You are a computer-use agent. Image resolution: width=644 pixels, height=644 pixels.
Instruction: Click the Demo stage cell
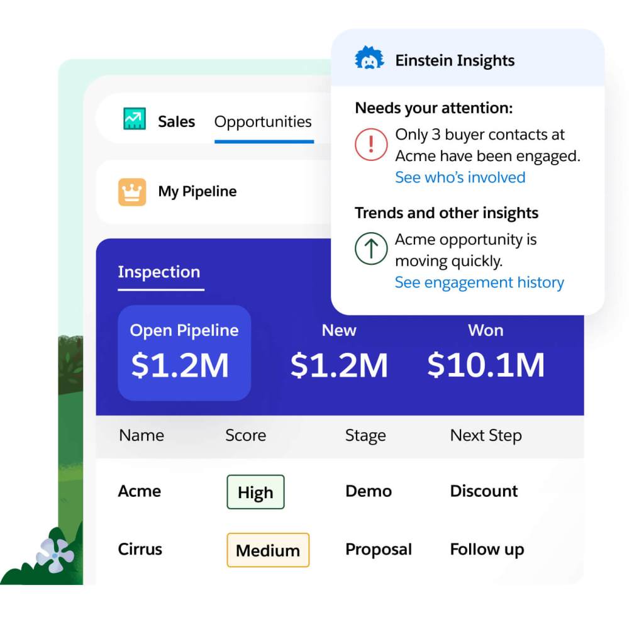point(369,491)
